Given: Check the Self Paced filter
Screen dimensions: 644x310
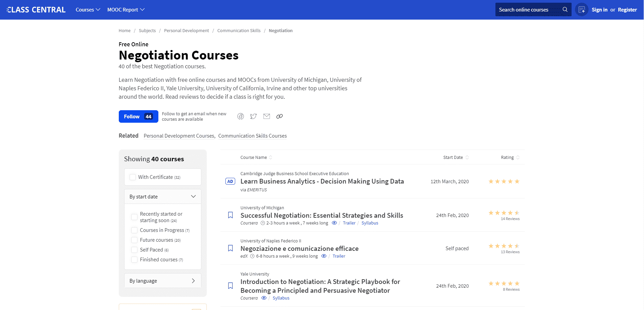Looking at the screenshot, I should point(134,250).
